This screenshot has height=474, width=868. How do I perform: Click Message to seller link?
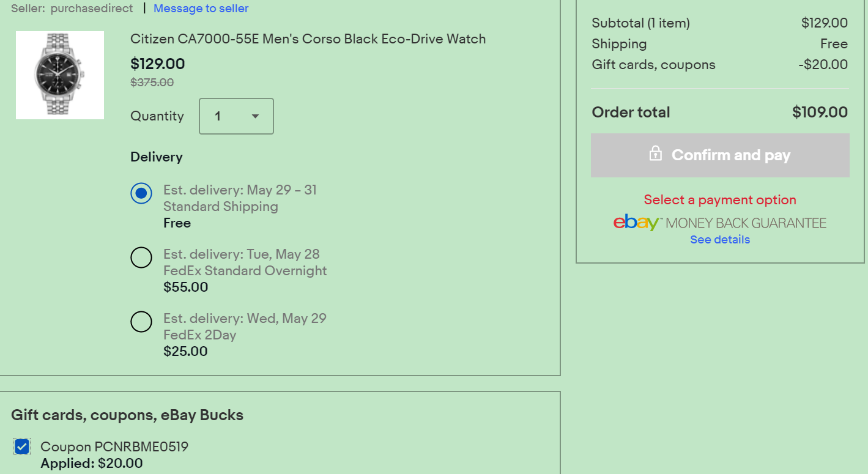(201, 9)
